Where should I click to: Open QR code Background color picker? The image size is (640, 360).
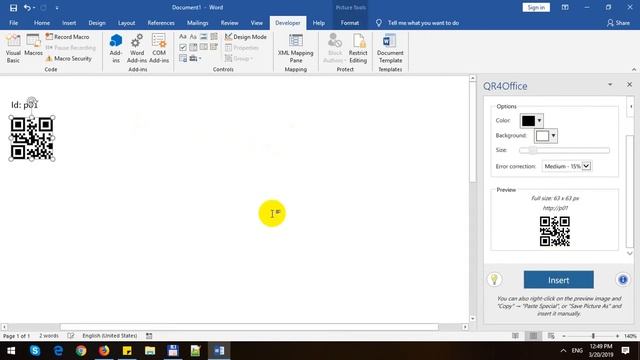(x=546, y=136)
